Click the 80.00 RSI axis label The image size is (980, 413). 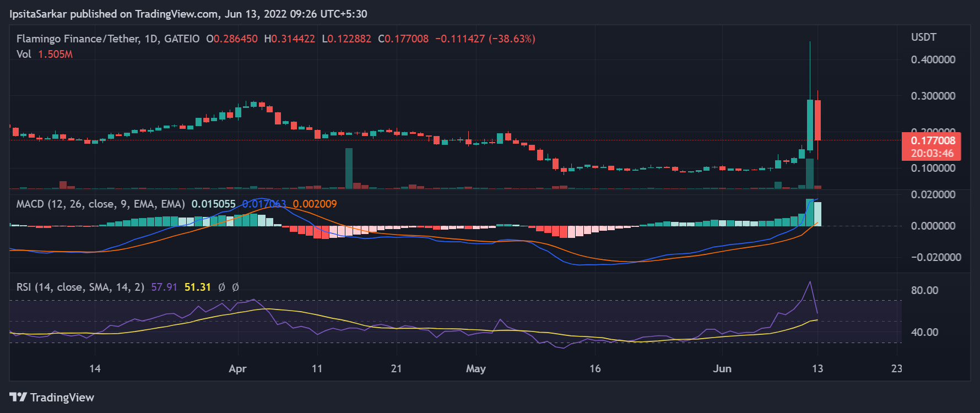(x=925, y=290)
